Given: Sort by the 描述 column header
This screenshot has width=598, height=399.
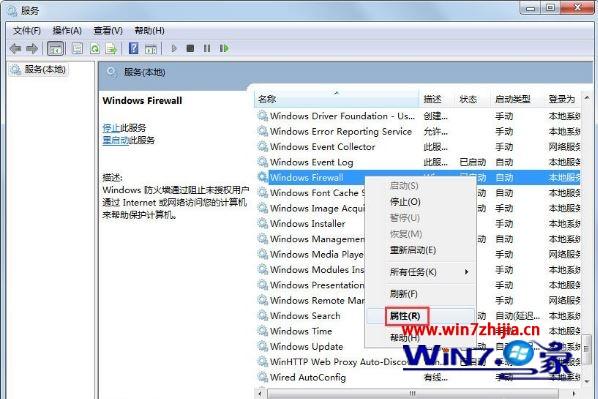Looking at the screenshot, I should pos(437,99).
